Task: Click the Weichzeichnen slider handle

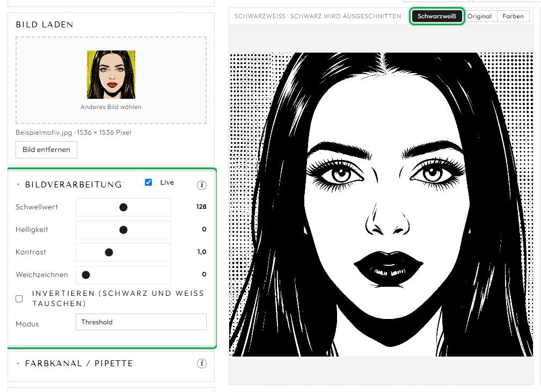Action: tap(86, 275)
